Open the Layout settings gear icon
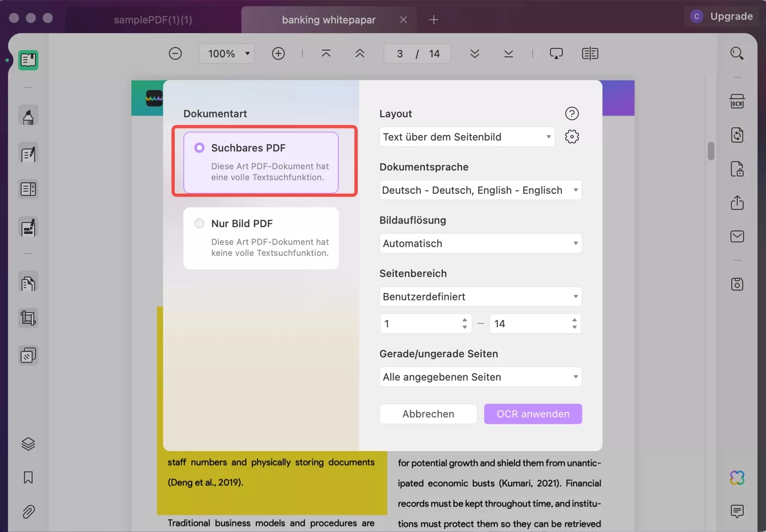Image resolution: width=766 pixels, height=532 pixels. tap(572, 137)
